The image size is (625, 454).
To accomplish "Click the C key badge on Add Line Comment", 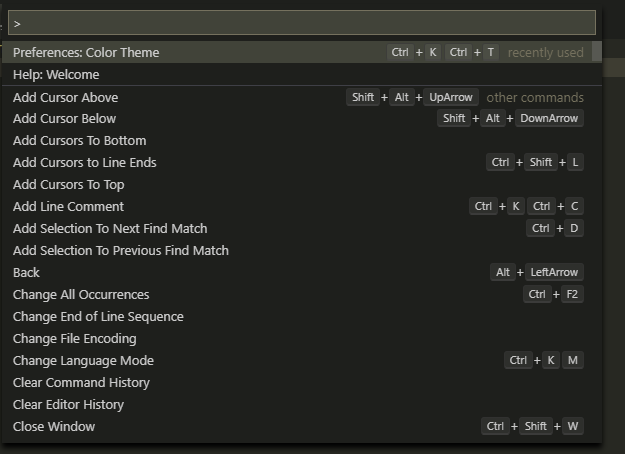I will tap(574, 206).
